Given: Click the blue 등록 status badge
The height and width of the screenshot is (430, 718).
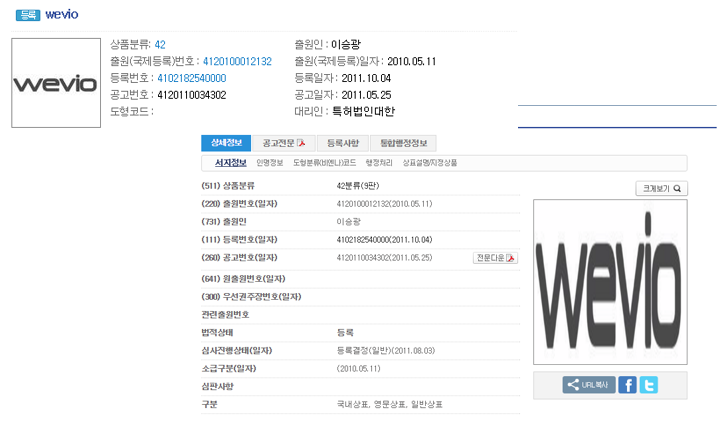Looking at the screenshot, I should click(29, 16).
